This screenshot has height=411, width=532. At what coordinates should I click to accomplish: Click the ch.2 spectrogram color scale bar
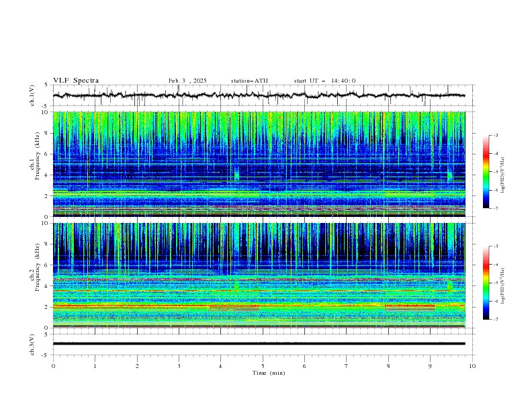(x=486, y=283)
